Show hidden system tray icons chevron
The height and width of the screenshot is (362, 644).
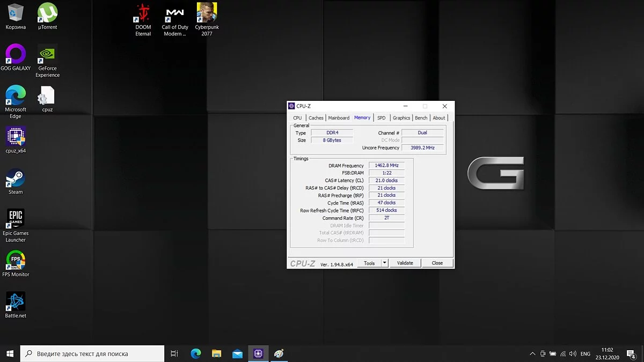point(532,354)
